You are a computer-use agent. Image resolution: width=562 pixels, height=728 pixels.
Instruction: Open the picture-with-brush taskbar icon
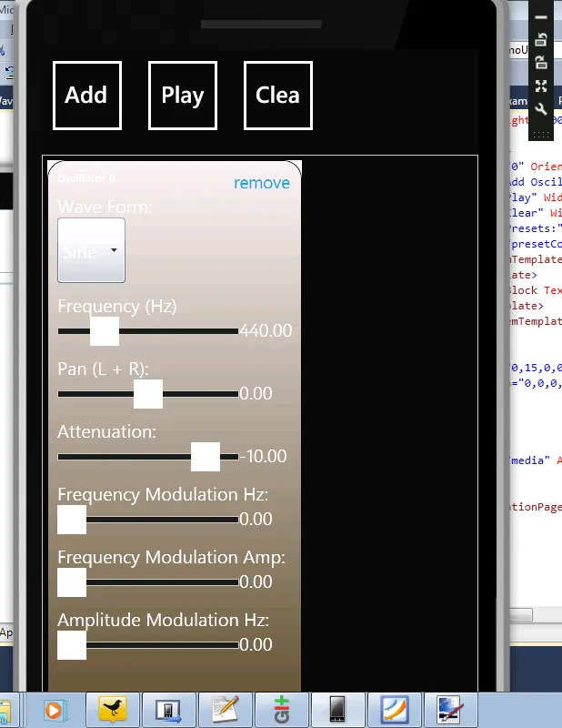click(x=451, y=709)
